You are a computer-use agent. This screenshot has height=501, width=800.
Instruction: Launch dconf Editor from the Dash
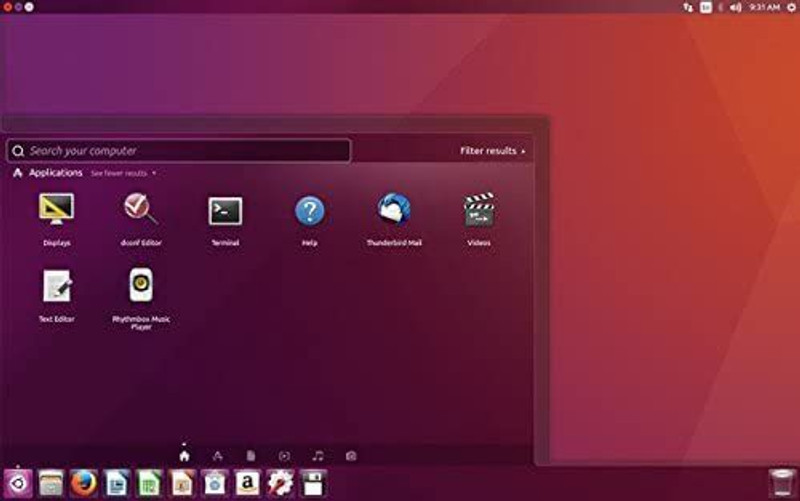(140, 210)
